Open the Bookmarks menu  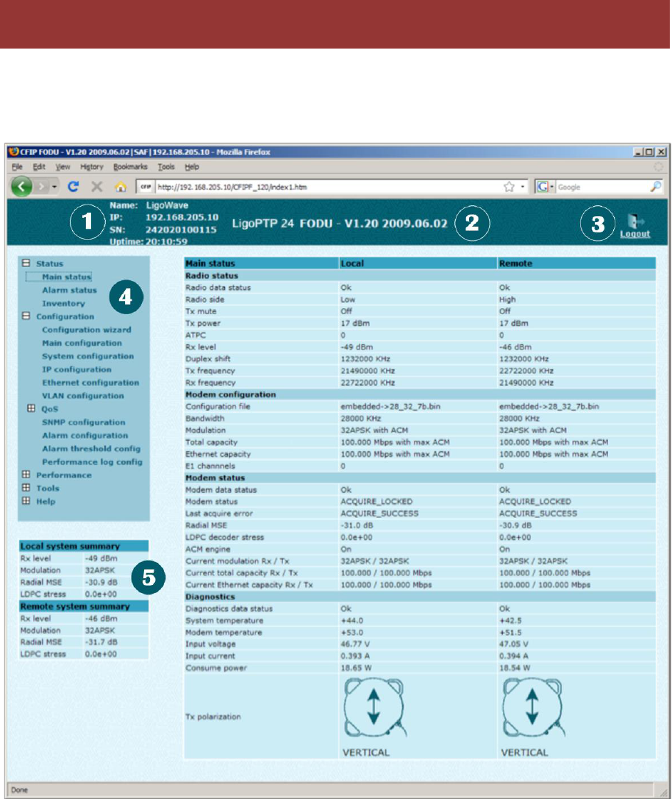tap(130, 166)
